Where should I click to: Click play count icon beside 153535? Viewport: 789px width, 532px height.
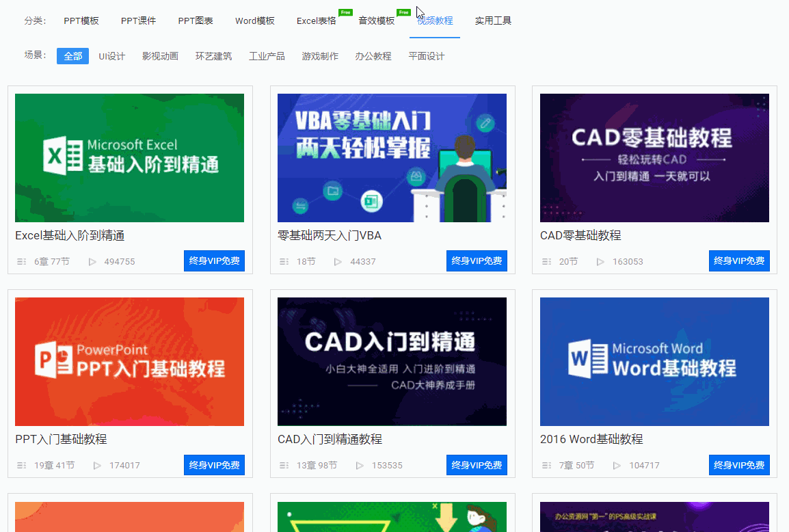(x=360, y=466)
